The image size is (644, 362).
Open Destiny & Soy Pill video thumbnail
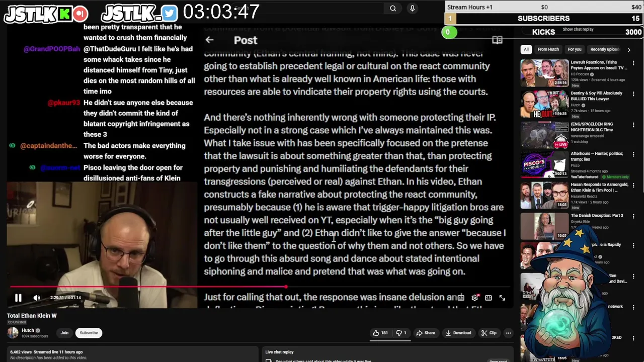point(544,104)
